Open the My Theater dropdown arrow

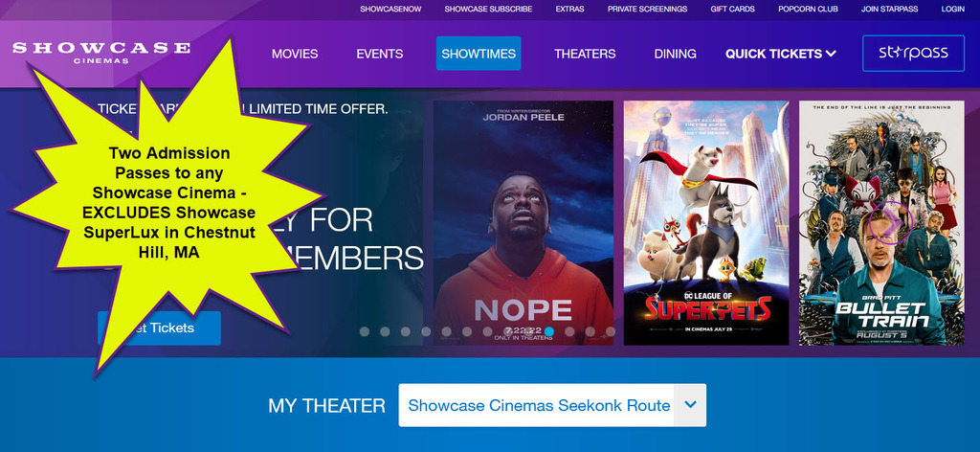tap(691, 405)
